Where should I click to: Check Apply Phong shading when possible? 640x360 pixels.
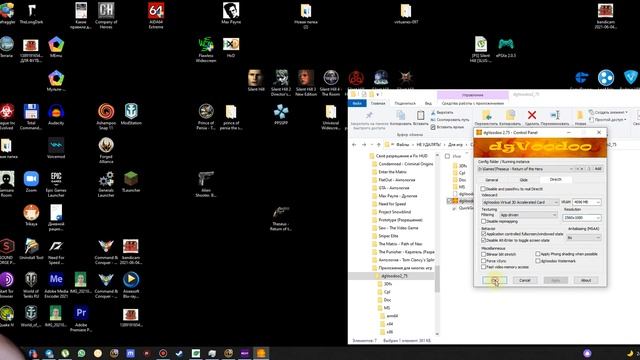tap(538, 254)
